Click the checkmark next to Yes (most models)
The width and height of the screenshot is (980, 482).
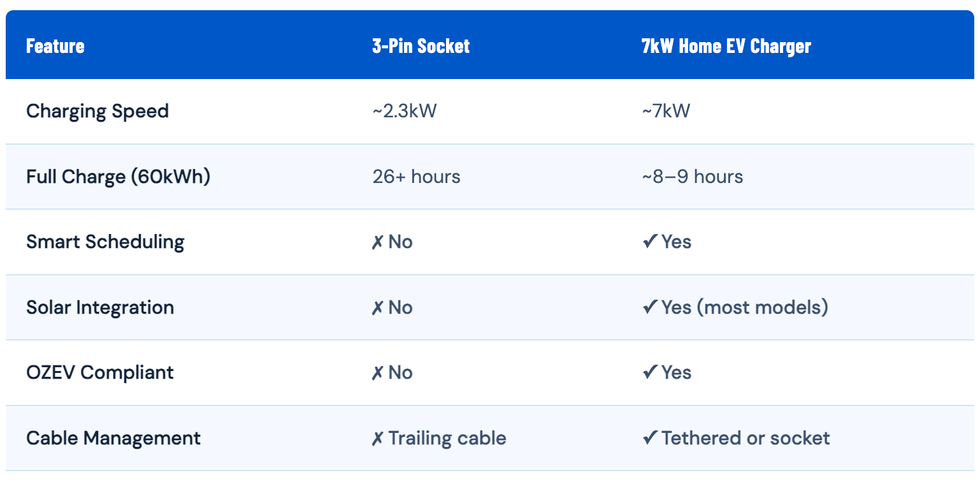650,308
